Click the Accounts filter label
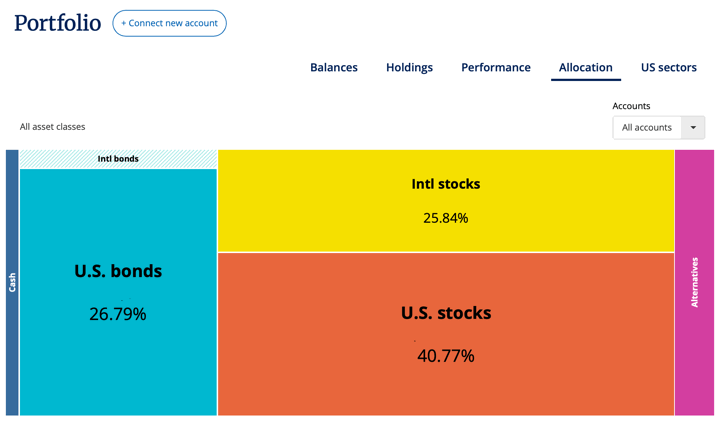720x421 pixels. tap(631, 106)
